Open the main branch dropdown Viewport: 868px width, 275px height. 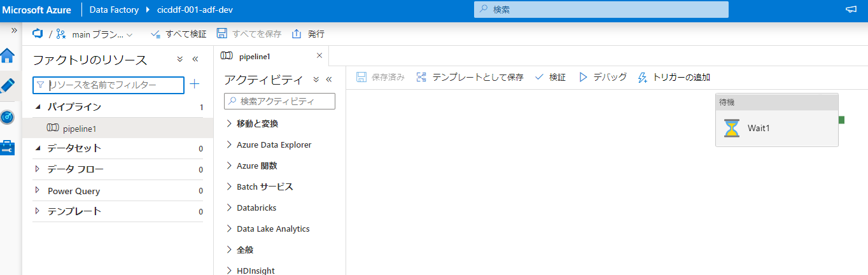click(x=95, y=34)
